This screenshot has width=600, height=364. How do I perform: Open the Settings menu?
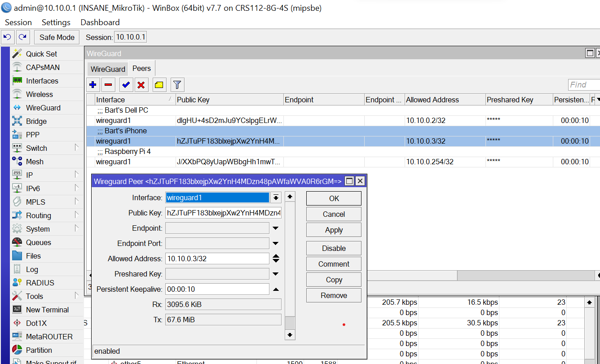(56, 22)
